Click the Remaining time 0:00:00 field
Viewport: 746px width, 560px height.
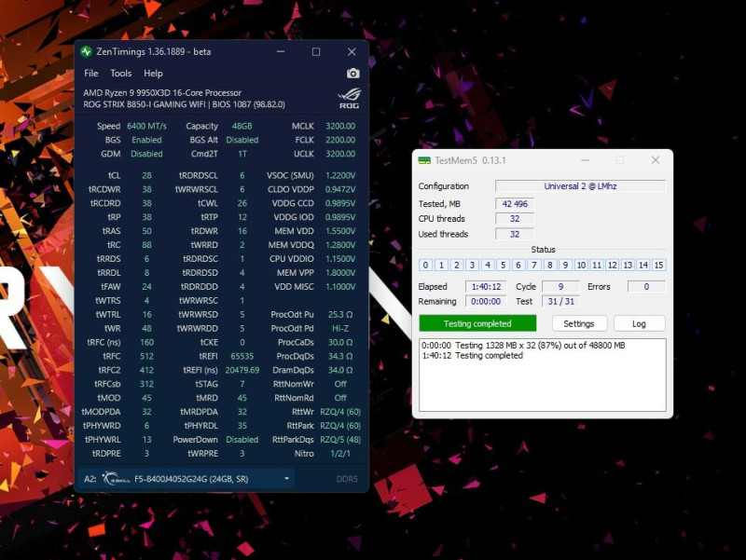(x=486, y=301)
